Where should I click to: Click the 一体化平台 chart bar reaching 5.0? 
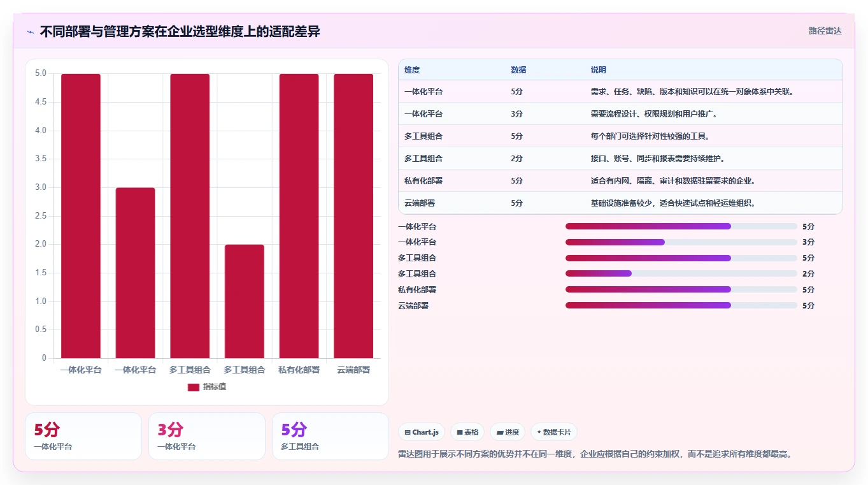(81, 216)
